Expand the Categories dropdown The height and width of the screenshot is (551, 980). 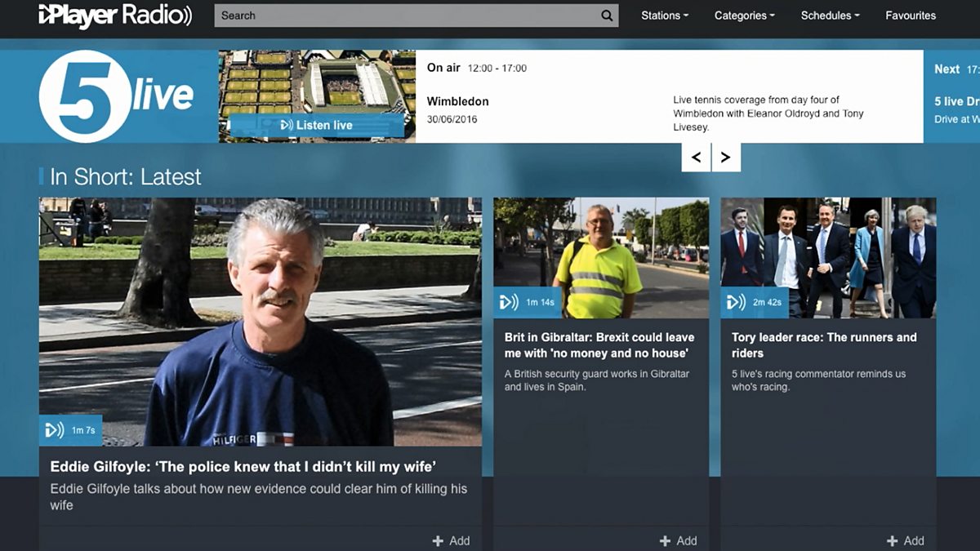click(x=744, y=16)
